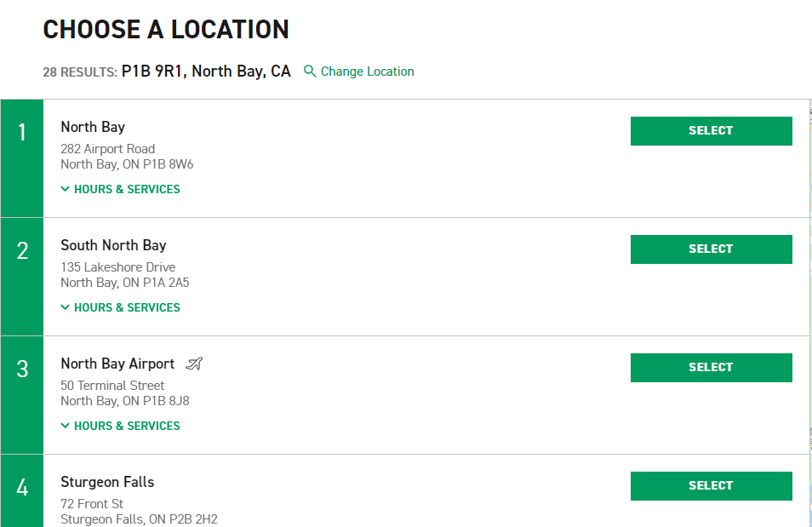The image size is (812, 527).
Task: Click the green number 1 result tile
Action: 22,158
